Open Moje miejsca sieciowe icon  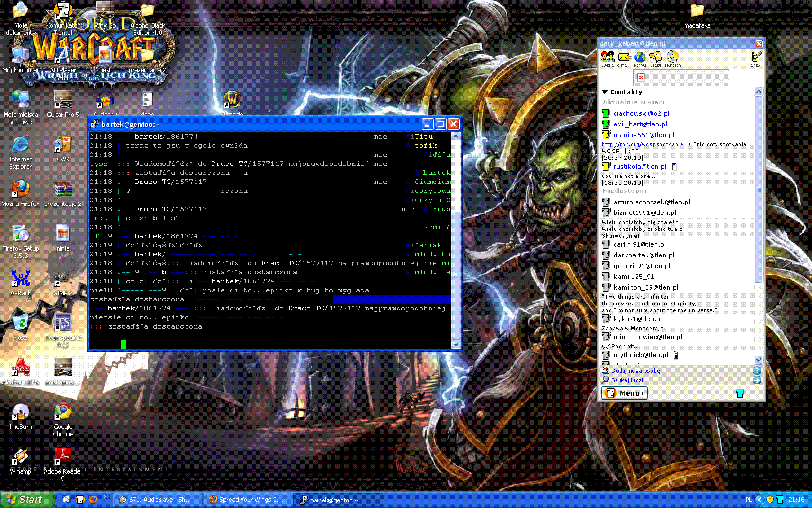point(20,108)
